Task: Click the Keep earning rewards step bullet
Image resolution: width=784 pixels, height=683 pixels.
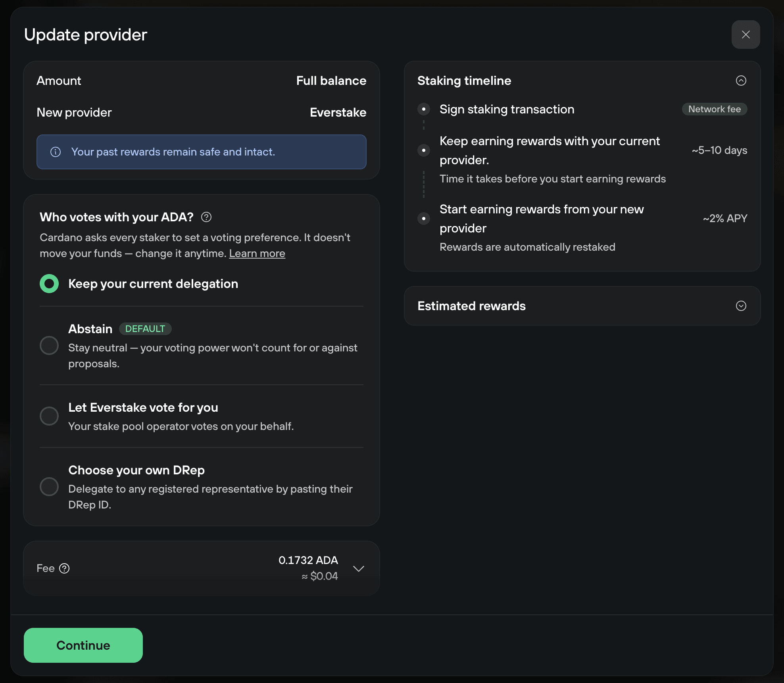Action: pos(424,150)
